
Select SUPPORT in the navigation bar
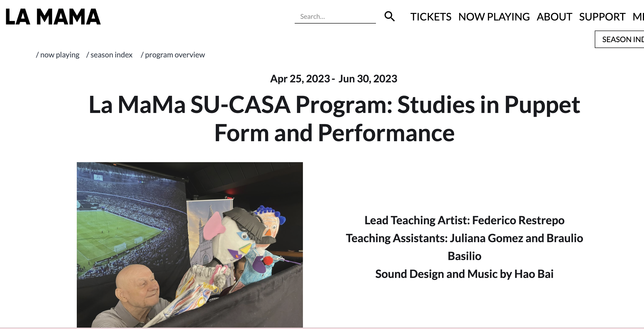point(602,17)
